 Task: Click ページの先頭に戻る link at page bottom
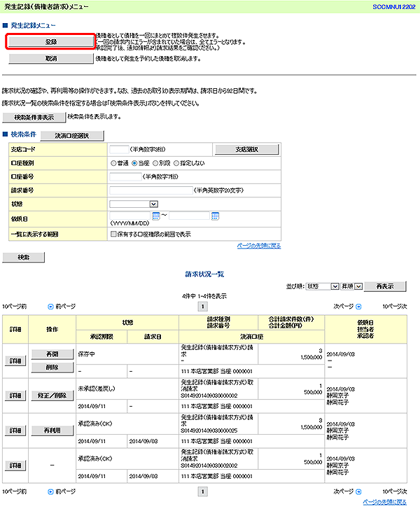pos(385,502)
